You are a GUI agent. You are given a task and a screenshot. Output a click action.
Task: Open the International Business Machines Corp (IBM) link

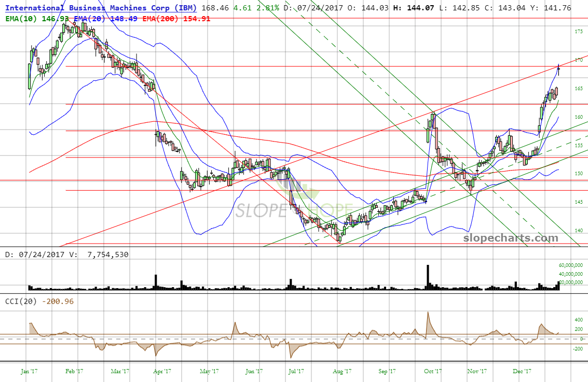tap(101, 7)
